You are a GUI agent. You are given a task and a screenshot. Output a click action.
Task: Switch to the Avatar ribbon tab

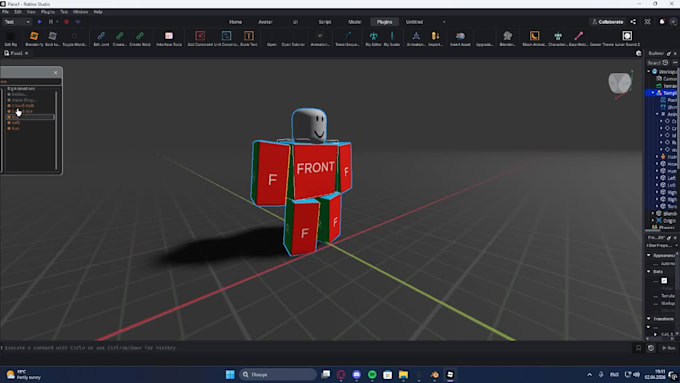265,22
